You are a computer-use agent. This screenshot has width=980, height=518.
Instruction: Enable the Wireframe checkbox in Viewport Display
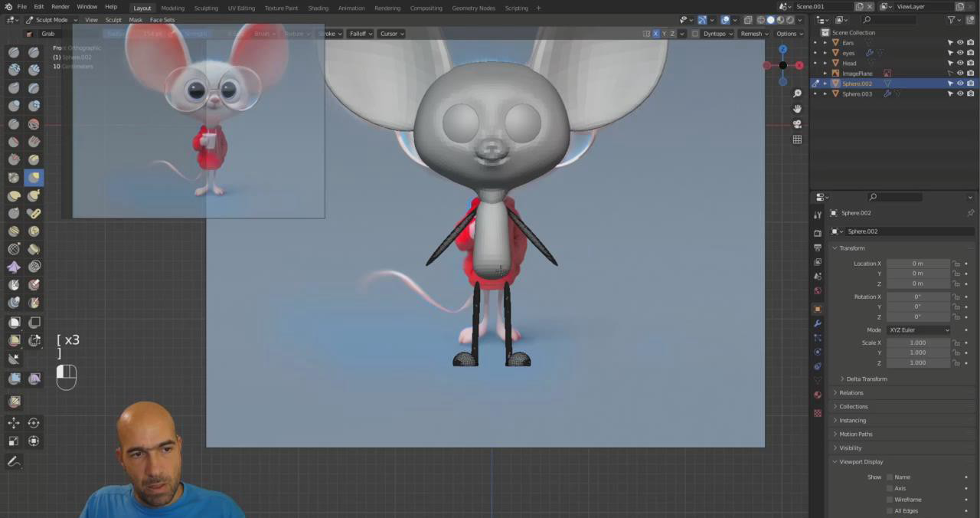click(x=890, y=500)
